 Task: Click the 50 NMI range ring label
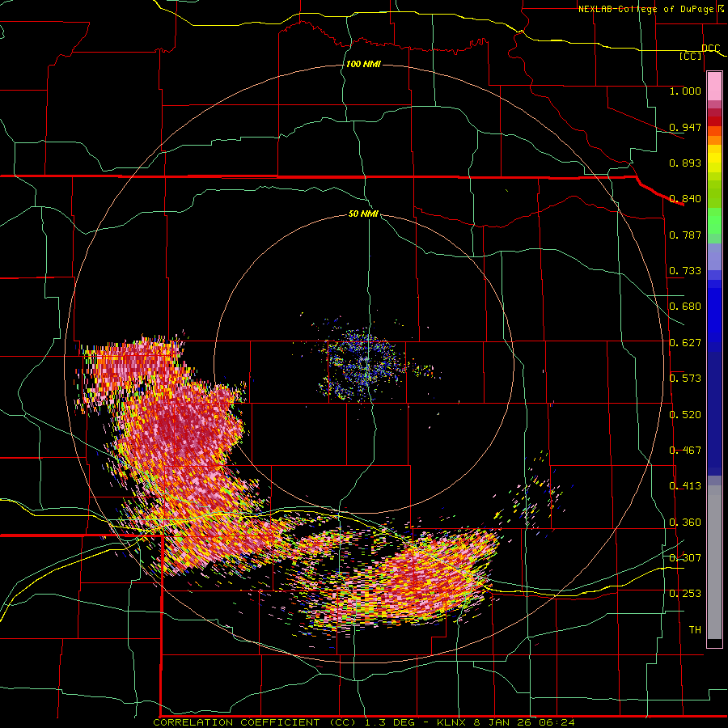click(363, 214)
